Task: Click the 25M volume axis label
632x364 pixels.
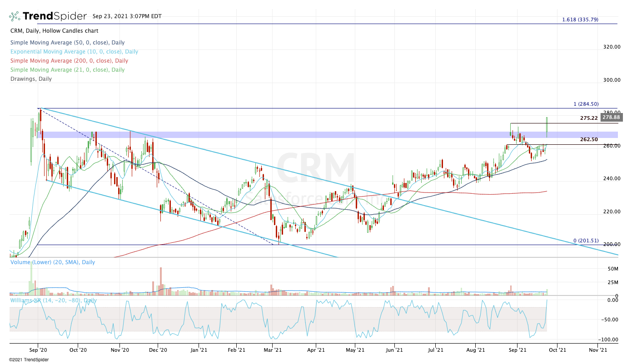Action: (x=613, y=282)
